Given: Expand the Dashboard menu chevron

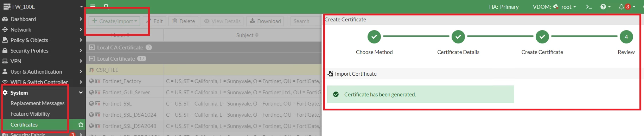Looking at the screenshot, I should [81, 19].
